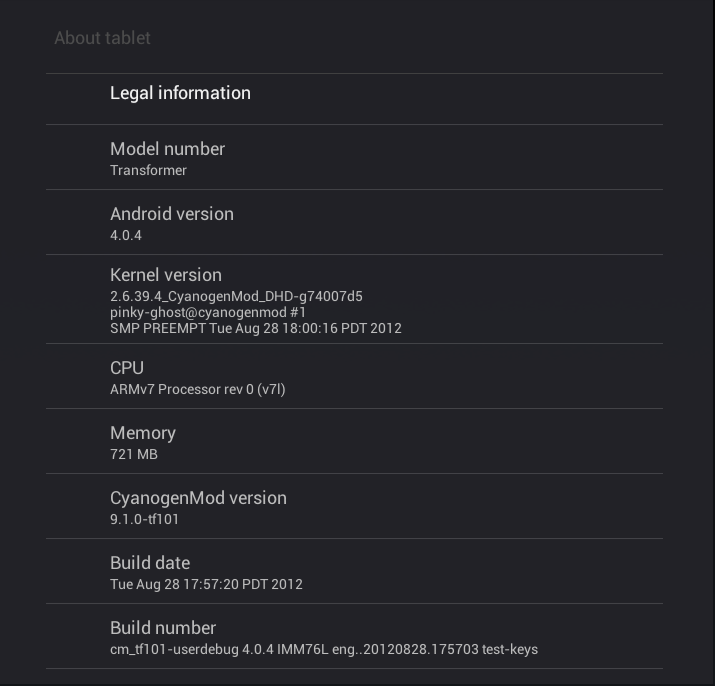Click the 9.1.0-tf101 version value
This screenshot has height=686, width=715.
click(x=144, y=519)
